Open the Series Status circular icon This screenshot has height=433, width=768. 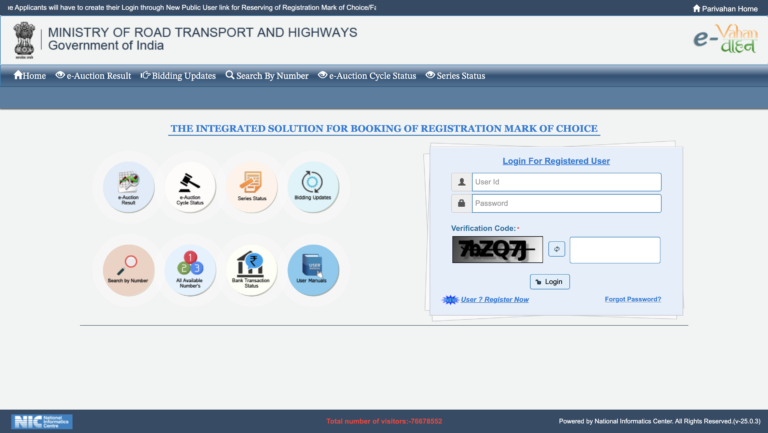[x=251, y=187]
